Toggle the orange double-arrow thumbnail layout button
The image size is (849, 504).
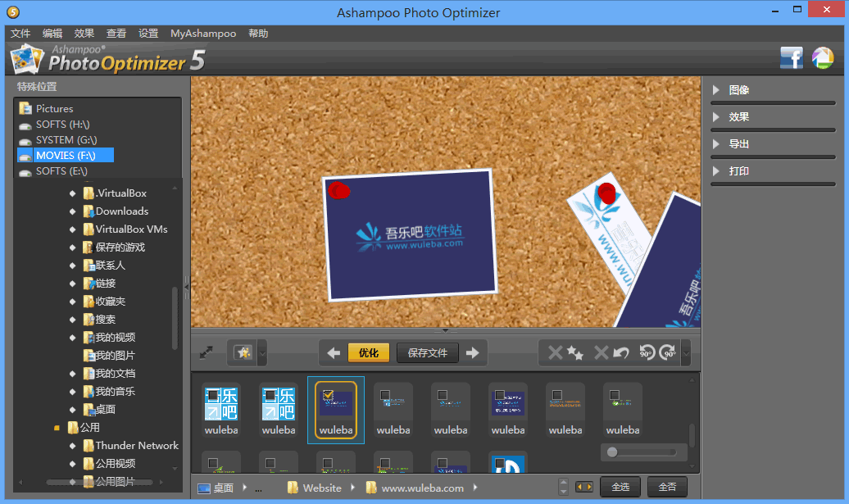pyautogui.click(x=584, y=487)
